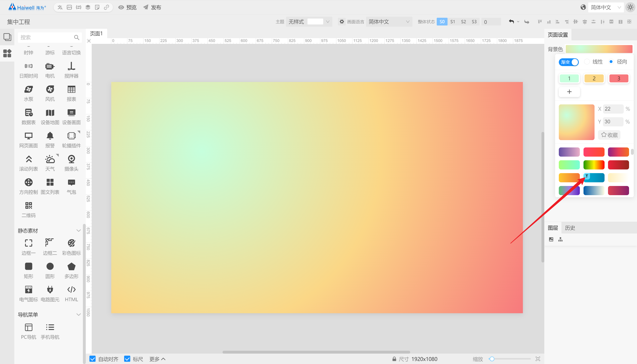
Task: Open the settings gear beside 画面语言
Action: point(342,21)
